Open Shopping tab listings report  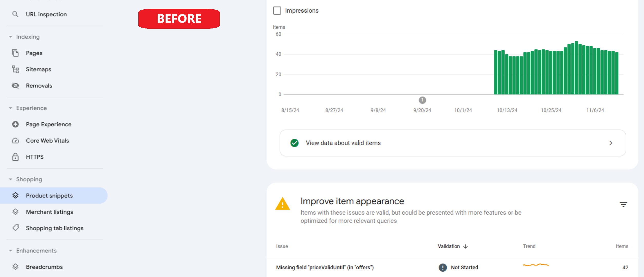click(55, 228)
